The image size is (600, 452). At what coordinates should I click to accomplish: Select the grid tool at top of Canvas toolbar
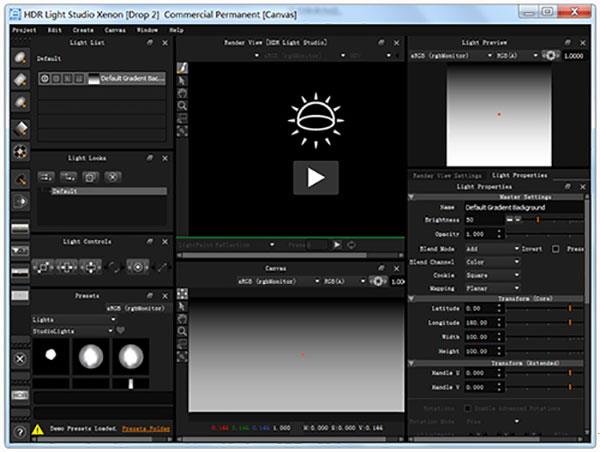pyautogui.click(x=183, y=294)
